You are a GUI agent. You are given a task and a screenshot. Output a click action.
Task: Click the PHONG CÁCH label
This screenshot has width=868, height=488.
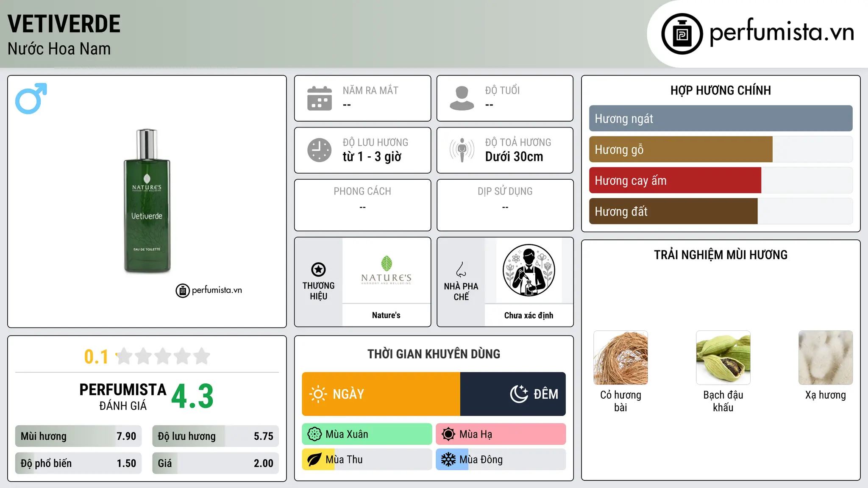coord(362,191)
